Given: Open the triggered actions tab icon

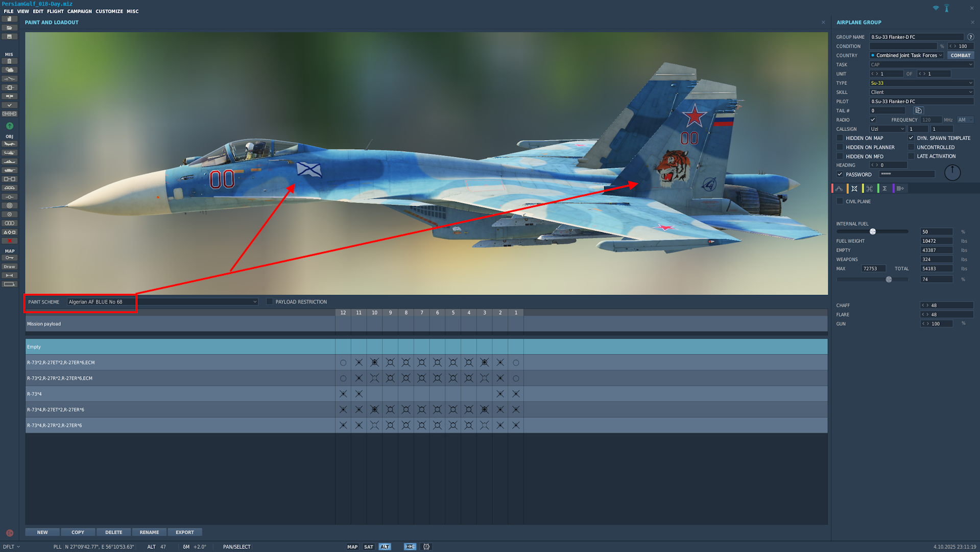Looking at the screenshot, I should (870, 189).
